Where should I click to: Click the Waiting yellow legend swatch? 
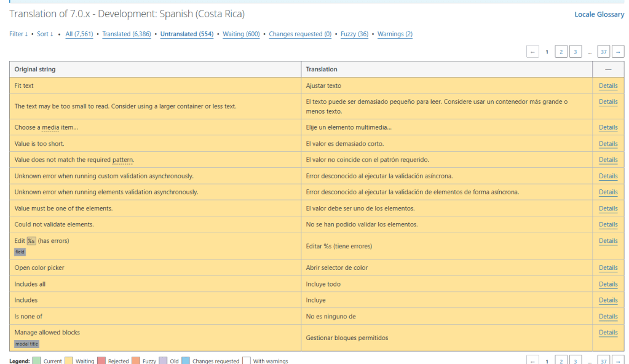pyautogui.click(x=69, y=361)
